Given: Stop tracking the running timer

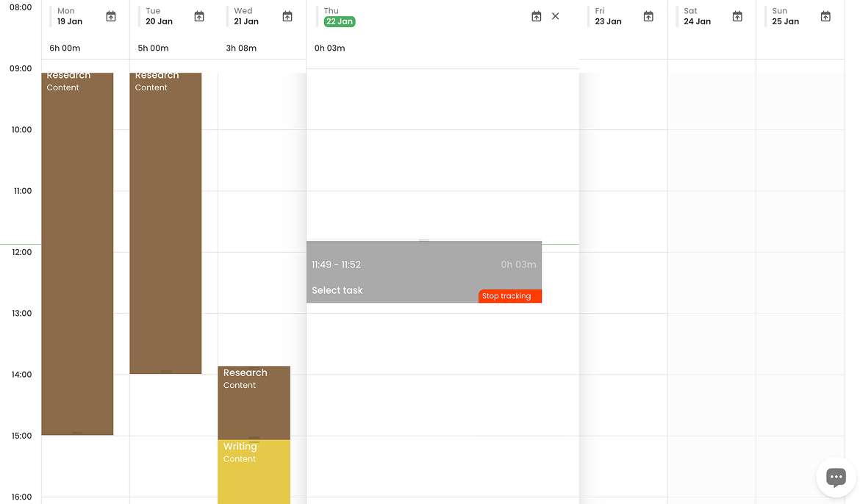Looking at the screenshot, I should coord(510,296).
